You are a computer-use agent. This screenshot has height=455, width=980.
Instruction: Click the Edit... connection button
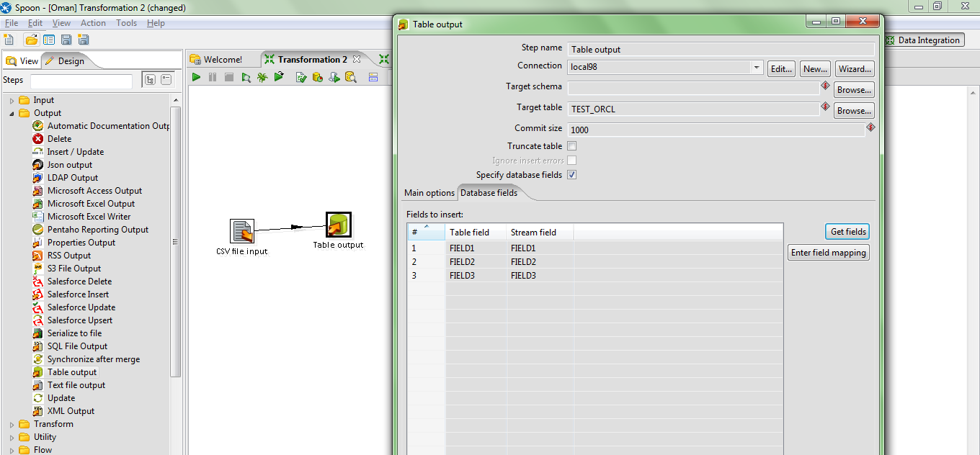pyautogui.click(x=781, y=69)
